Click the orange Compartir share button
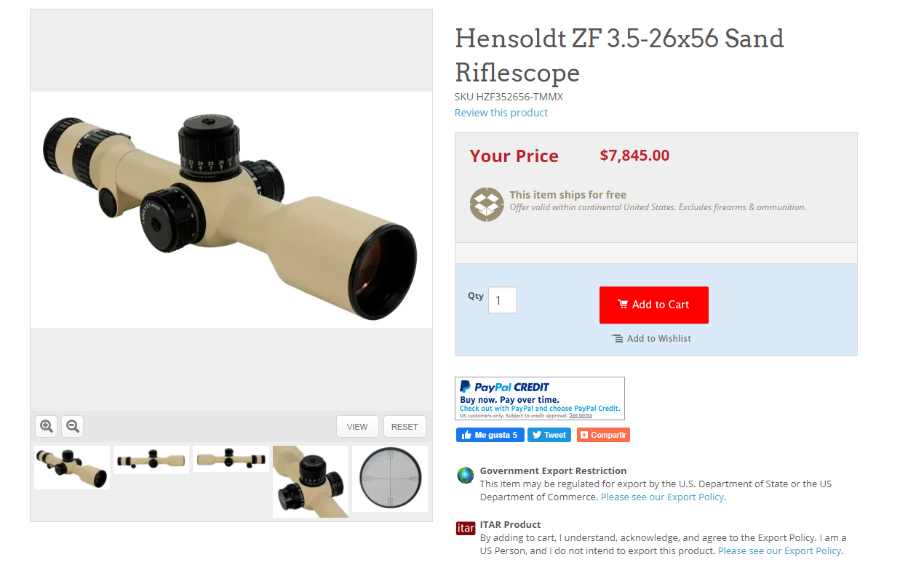924x573 pixels. pos(603,435)
